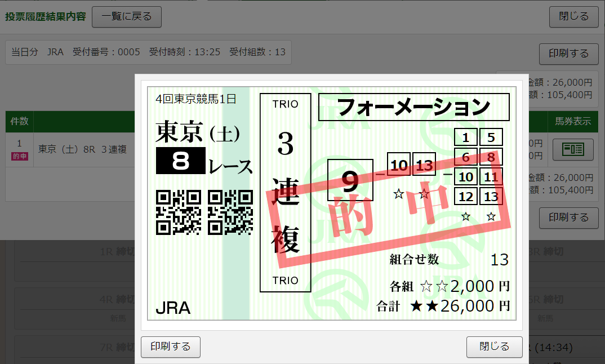Click the JRA logo text on the ticket
Image resolution: width=605 pixels, height=364 pixels.
click(173, 308)
